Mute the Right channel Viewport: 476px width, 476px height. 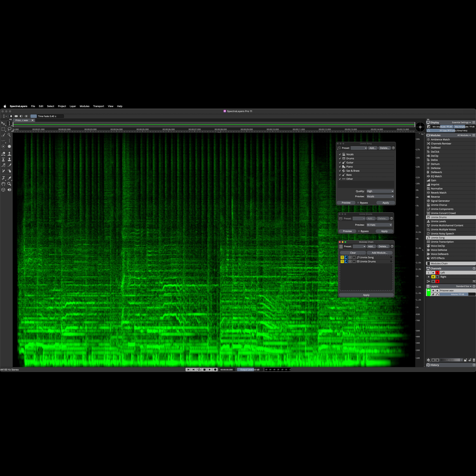coord(433,277)
